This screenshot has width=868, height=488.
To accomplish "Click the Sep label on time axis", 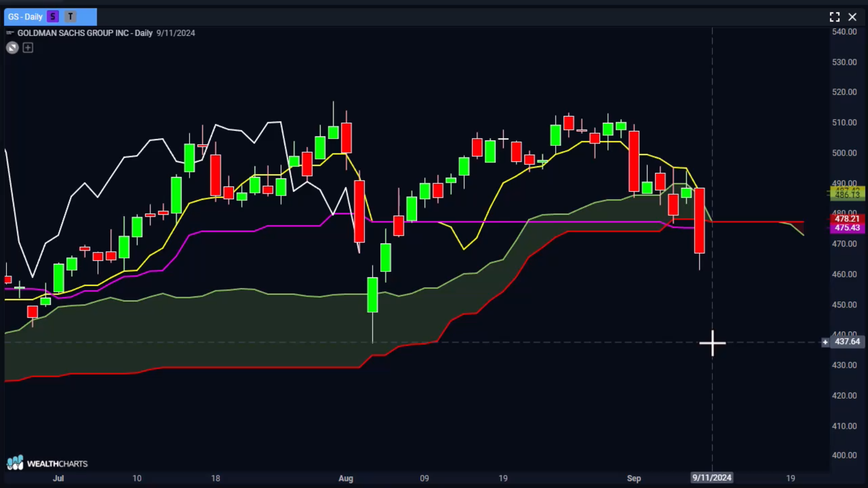I will coord(634,478).
